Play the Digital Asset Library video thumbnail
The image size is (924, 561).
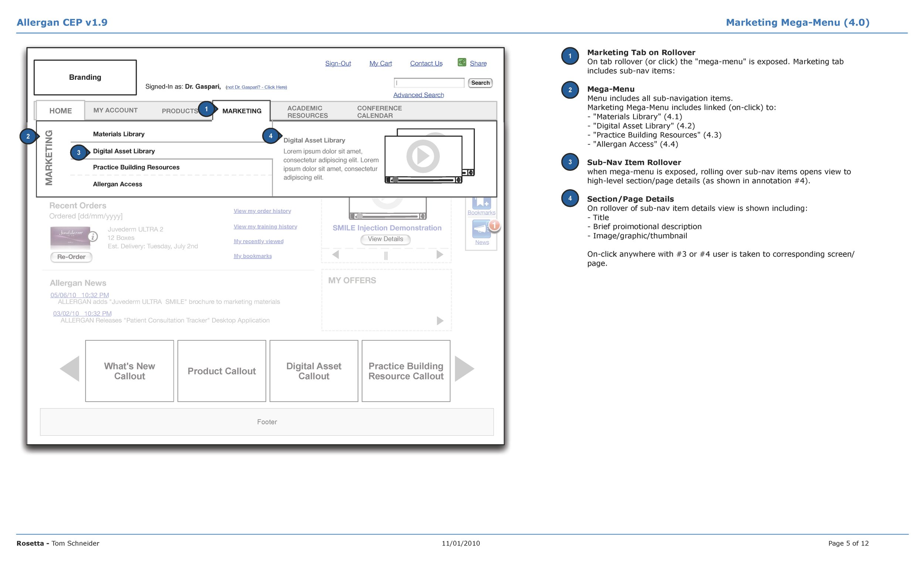(423, 156)
